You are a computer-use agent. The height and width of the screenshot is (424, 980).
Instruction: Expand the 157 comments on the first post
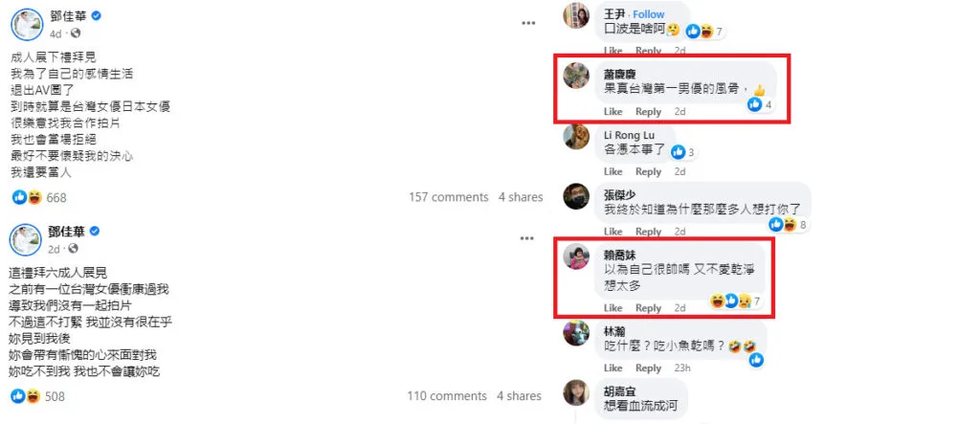[449, 197]
